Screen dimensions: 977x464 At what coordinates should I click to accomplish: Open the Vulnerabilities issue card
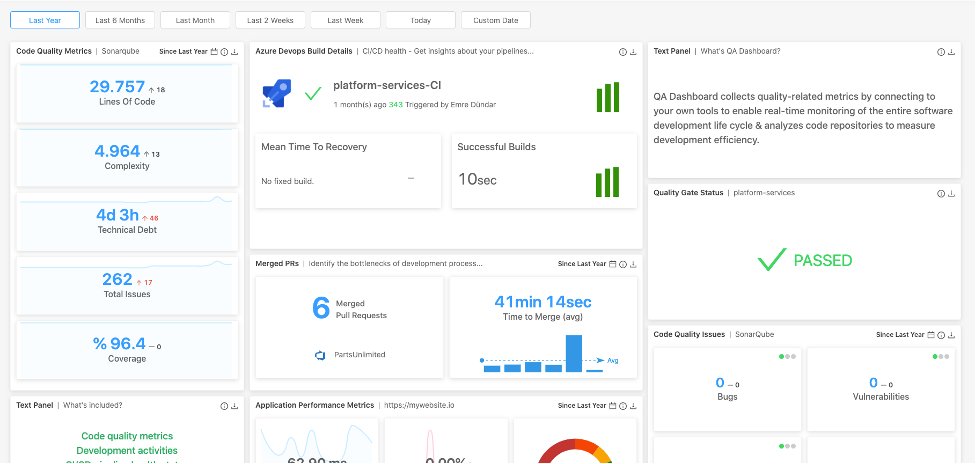(881, 389)
